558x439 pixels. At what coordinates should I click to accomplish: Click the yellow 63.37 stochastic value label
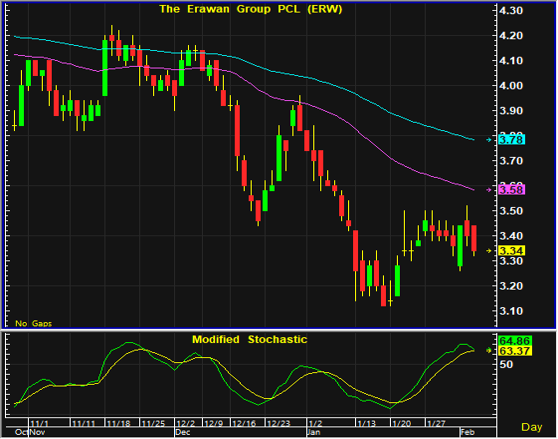coord(515,351)
